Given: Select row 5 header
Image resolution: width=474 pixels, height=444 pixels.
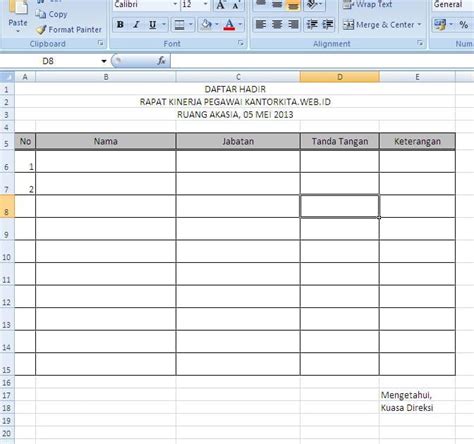Looking at the screenshot, I should 7,141.
